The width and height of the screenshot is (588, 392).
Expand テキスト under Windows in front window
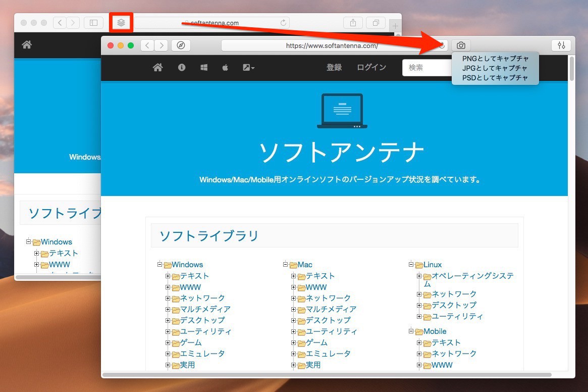(x=168, y=276)
